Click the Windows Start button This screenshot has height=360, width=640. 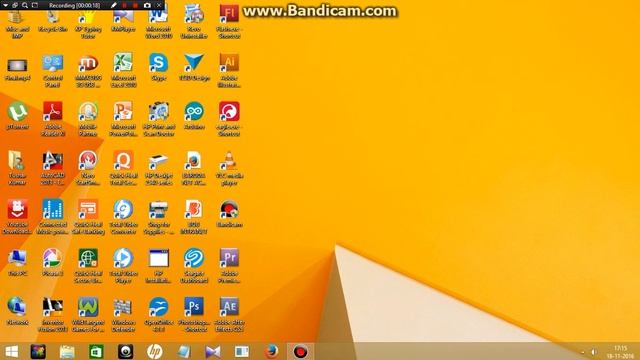pyautogui.click(x=11, y=351)
